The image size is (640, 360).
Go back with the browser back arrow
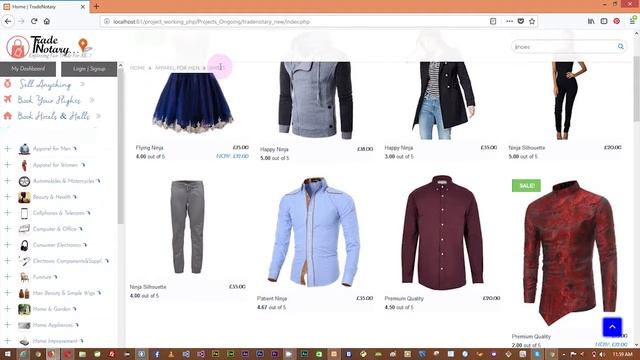point(8,21)
